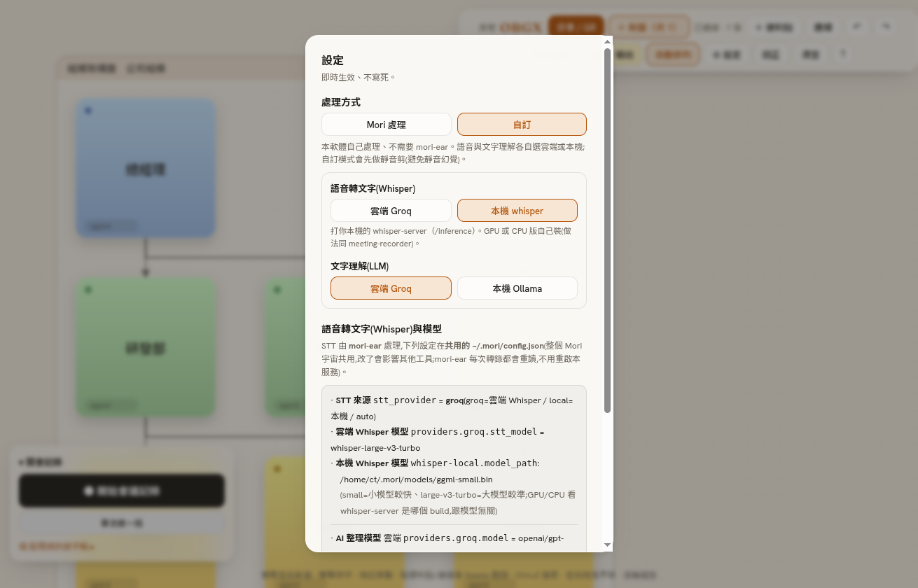Viewport: 918px width, 588px height.
Task: Click the 語音轉文字(Whisper) label inside the card
Action: coord(373,188)
